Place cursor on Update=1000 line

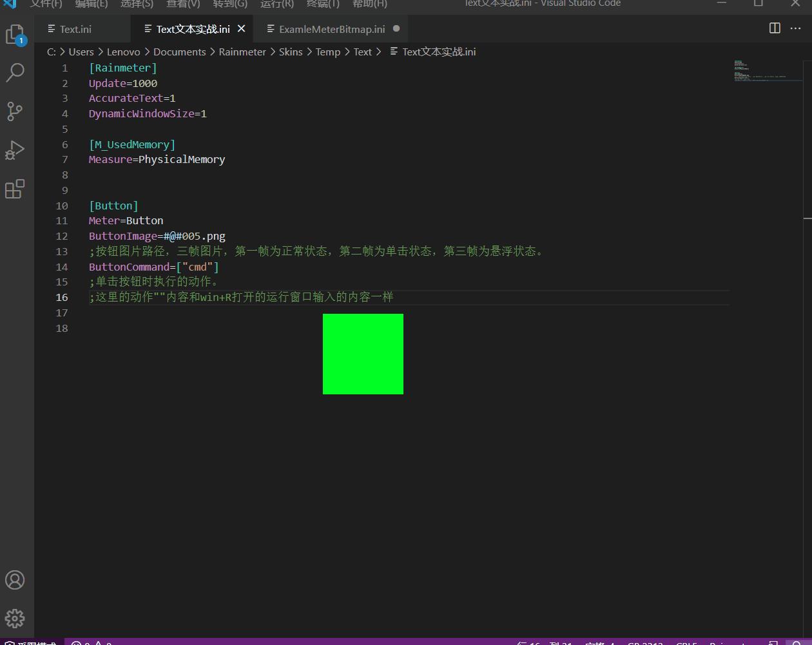123,83
